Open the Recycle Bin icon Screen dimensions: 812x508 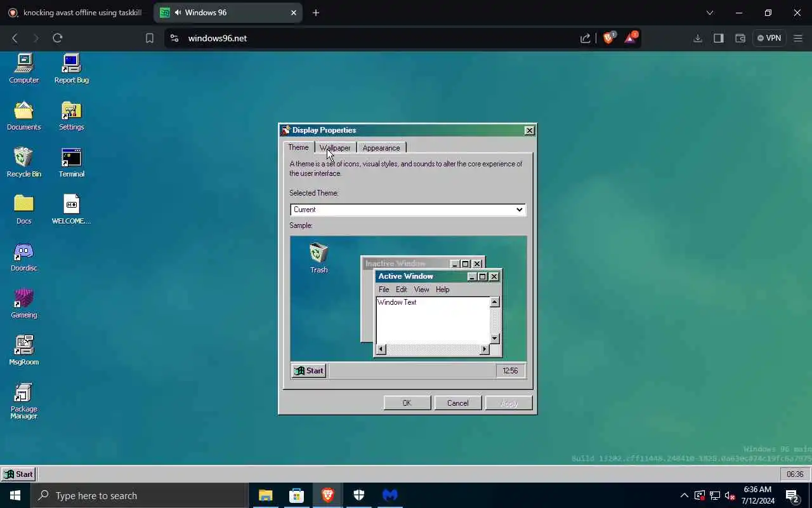pos(23,163)
